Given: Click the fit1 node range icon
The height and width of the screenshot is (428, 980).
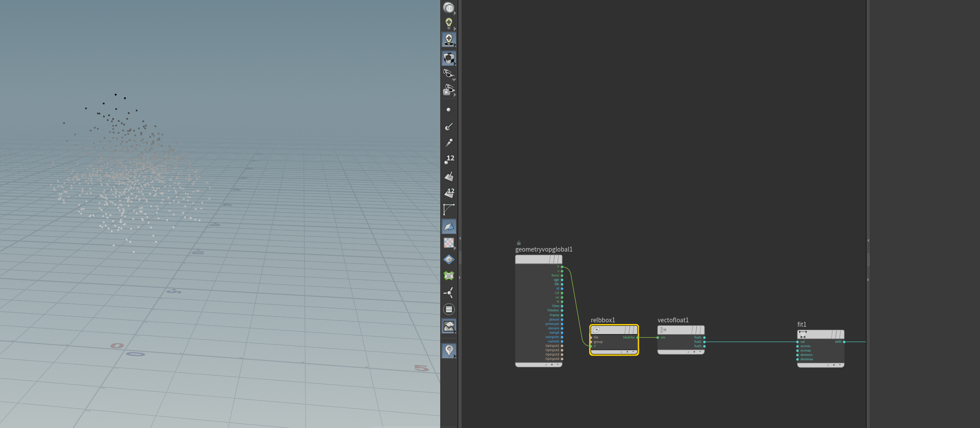Looking at the screenshot, I should point(803,334).
